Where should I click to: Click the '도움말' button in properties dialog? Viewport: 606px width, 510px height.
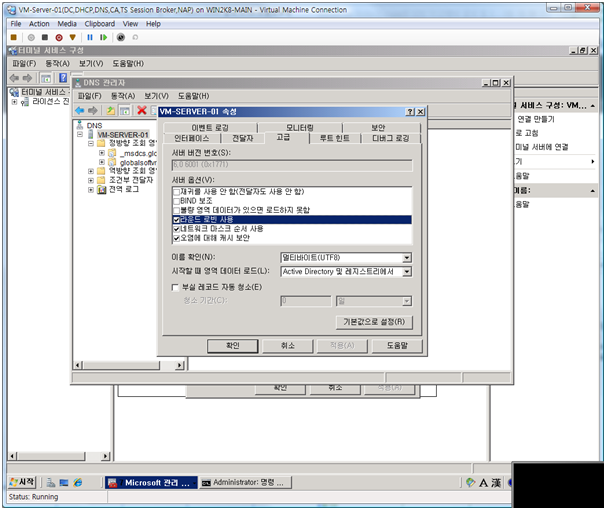(x=397, y=346)
